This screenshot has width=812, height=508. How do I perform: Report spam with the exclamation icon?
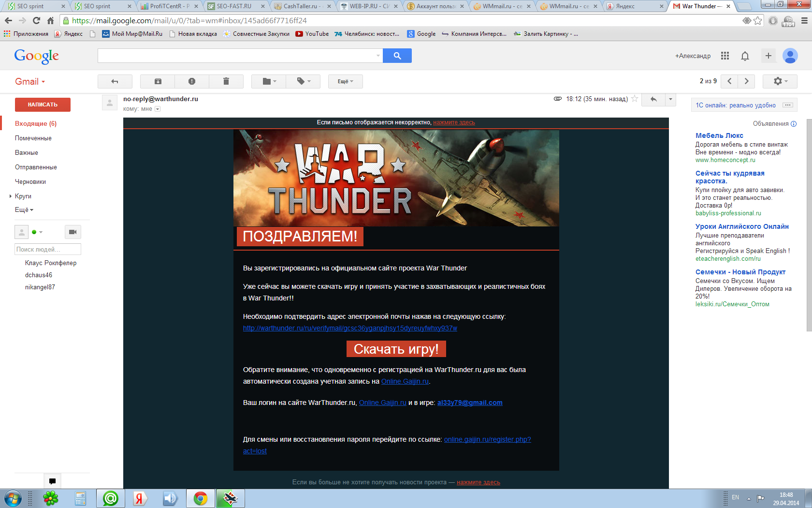point(192,81)
